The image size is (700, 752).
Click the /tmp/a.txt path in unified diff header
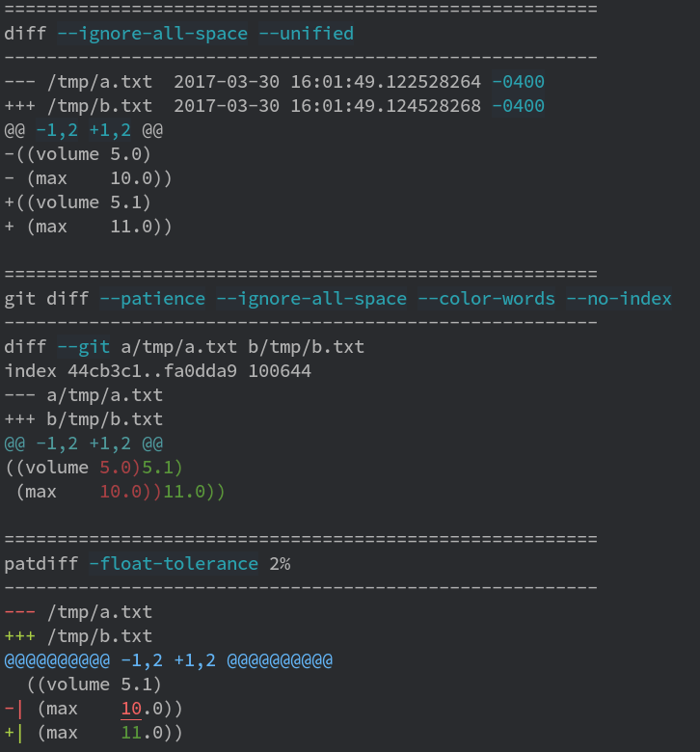point(100,82)
